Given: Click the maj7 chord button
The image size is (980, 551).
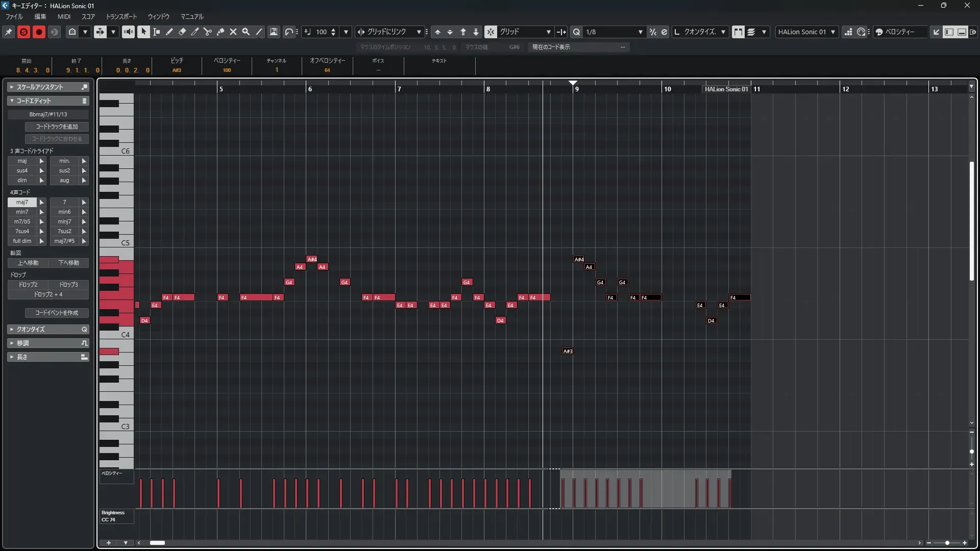Looking at the screenshot, I should tap(22, 202).
